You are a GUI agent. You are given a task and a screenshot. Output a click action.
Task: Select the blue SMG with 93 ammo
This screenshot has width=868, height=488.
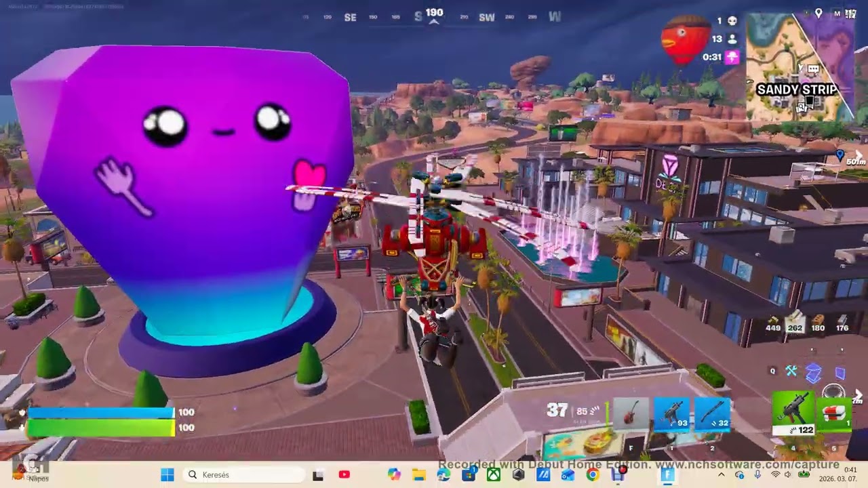click(x=671, y=415)
